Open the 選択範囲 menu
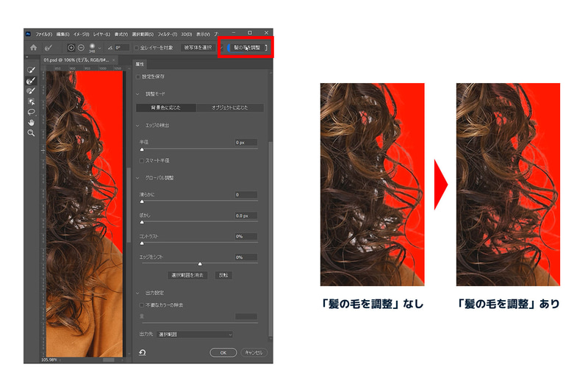588x392 pixels. tap(143, 34)
